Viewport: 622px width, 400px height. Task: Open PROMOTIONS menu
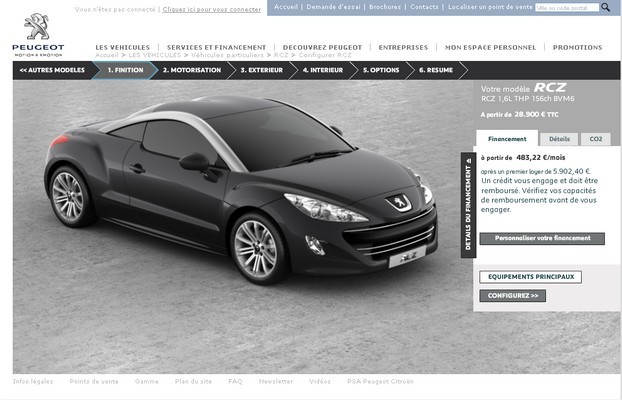[x=577, y=47]
